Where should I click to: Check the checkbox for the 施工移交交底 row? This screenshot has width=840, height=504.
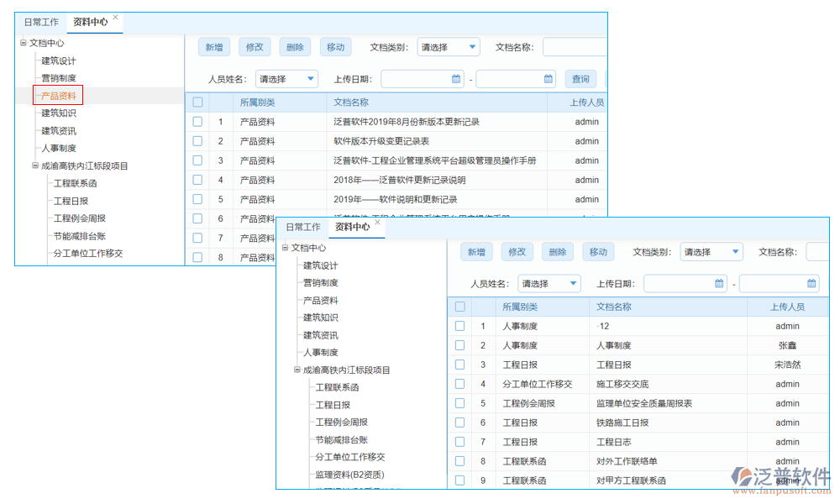459,384
